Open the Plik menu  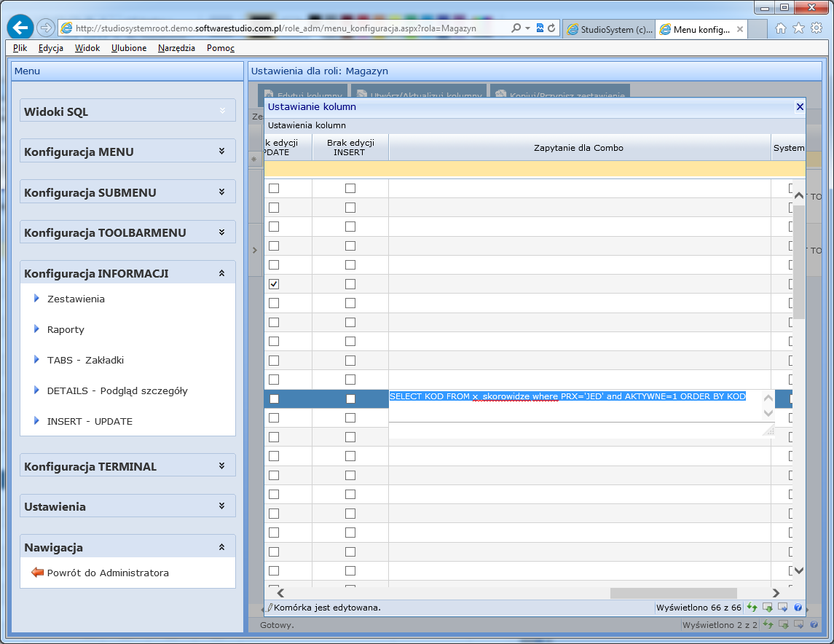pyautogui.click(x=20, y=48)
